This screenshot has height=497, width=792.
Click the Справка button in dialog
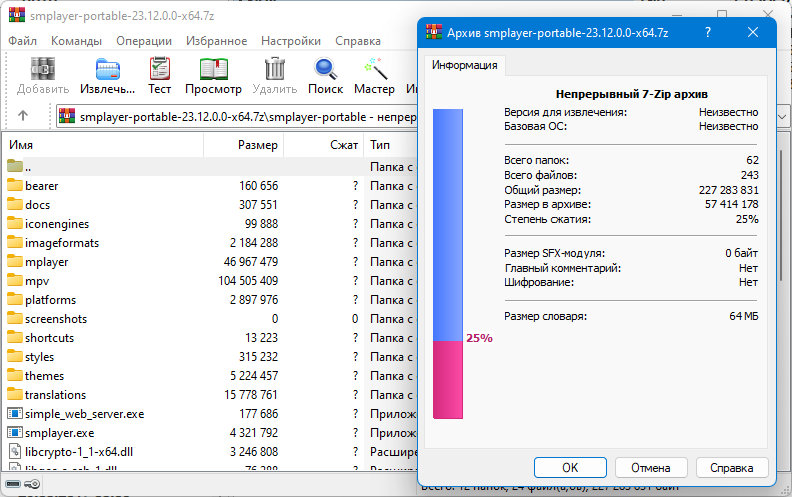coord(732,468)
